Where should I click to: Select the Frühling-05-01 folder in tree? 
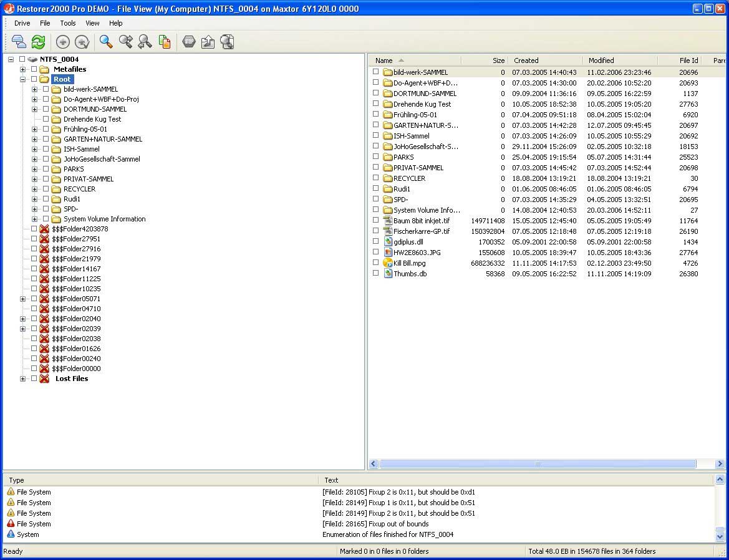[85, 129]
